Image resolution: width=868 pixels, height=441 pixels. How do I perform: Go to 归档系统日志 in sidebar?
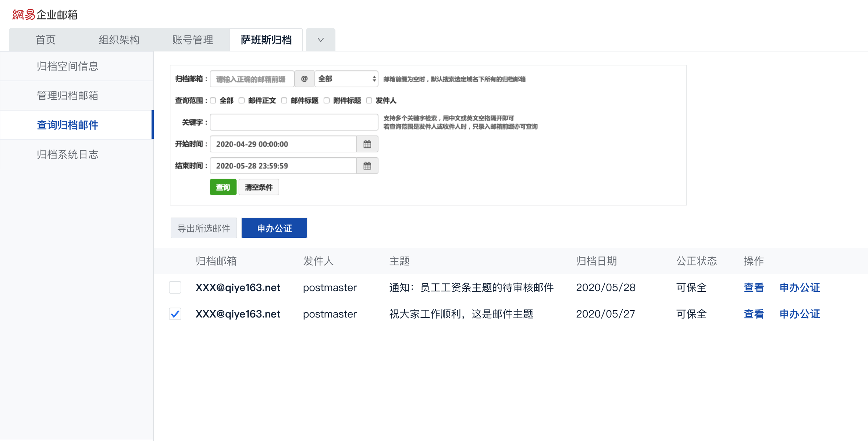pyautogui.click(x=68, y=154)
